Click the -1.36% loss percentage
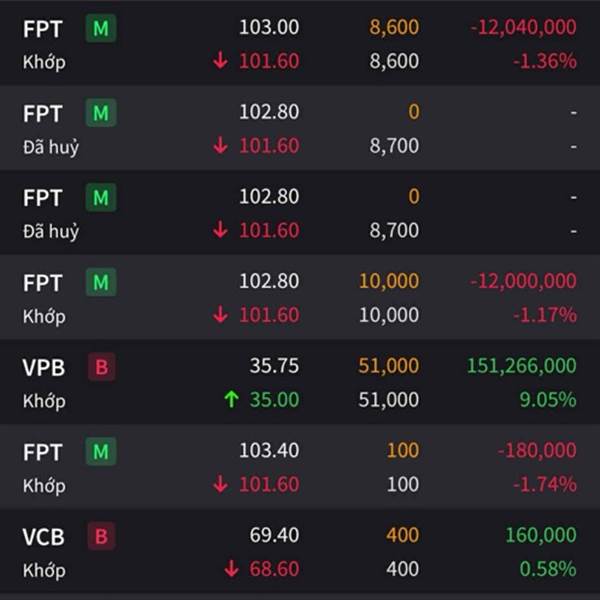The image size is (600, 600). click(544, 61)
